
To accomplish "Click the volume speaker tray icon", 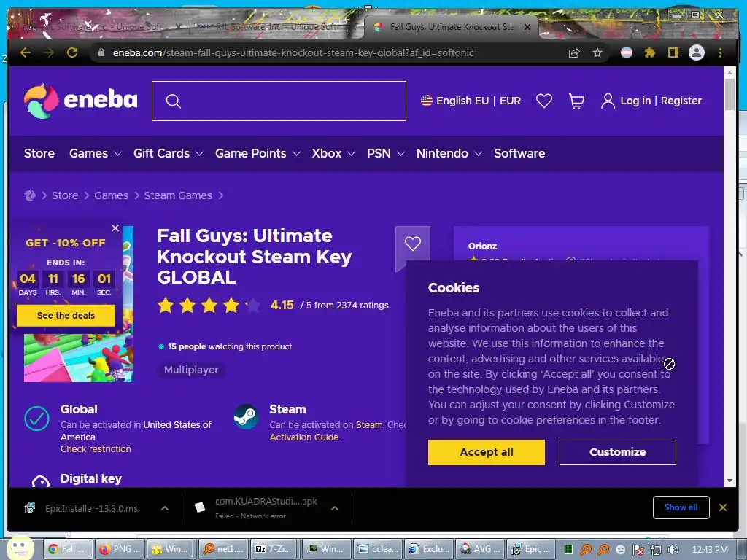I will (673, 550).
